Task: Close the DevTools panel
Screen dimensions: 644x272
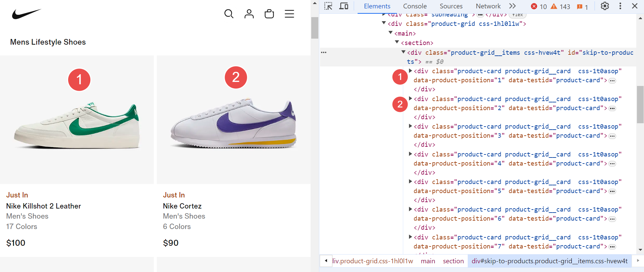Action: 635,6
